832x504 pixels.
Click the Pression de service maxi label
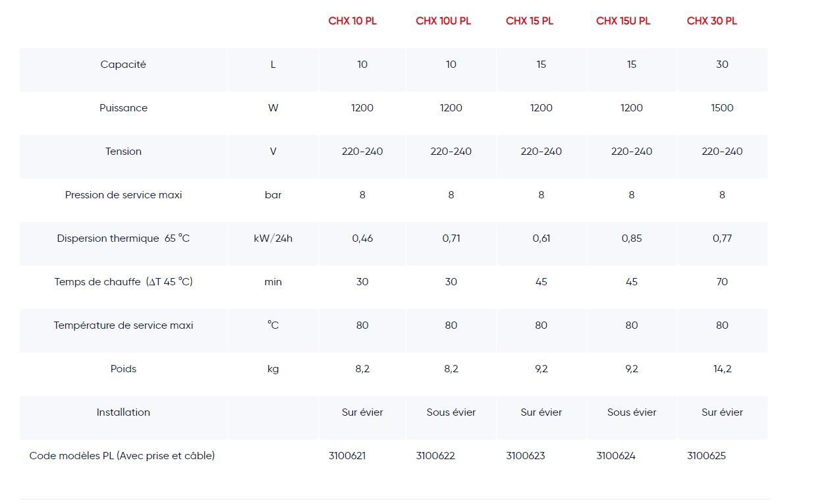point(123,195)
